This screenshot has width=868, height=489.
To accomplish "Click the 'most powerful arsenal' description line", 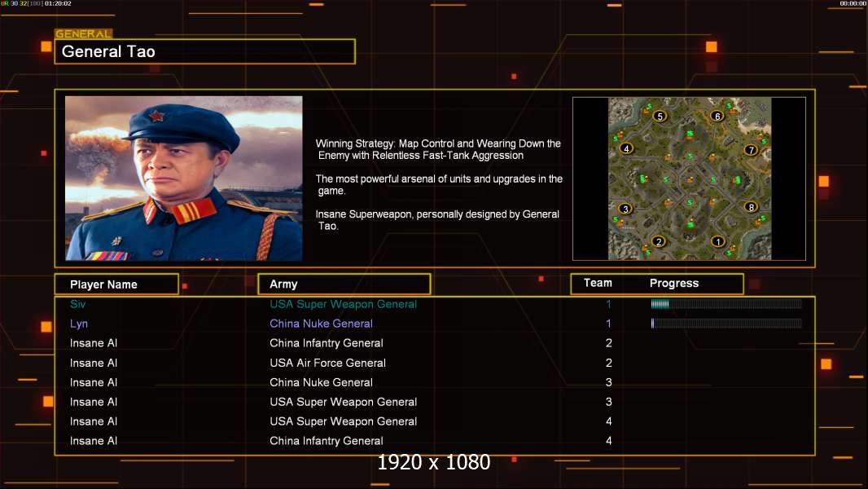I will [x=439, y=184].
